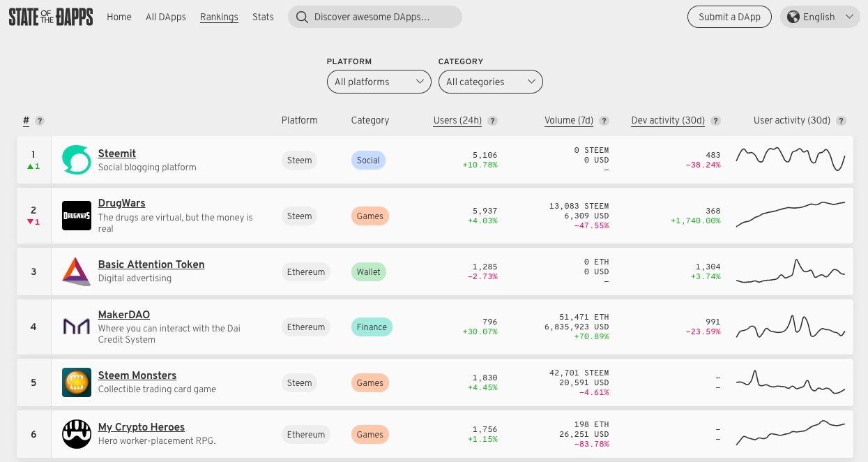Click the search magnifier icon

[302, 17]
